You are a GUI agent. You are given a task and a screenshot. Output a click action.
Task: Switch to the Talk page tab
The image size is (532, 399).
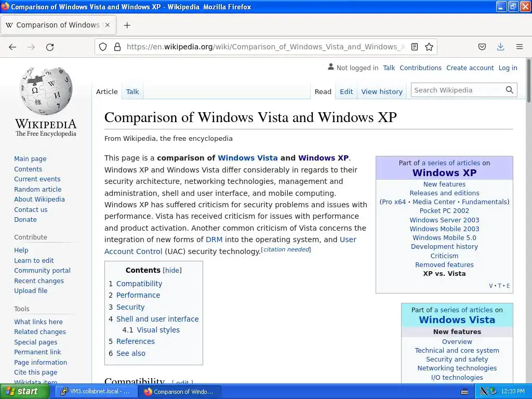point(132,91)
